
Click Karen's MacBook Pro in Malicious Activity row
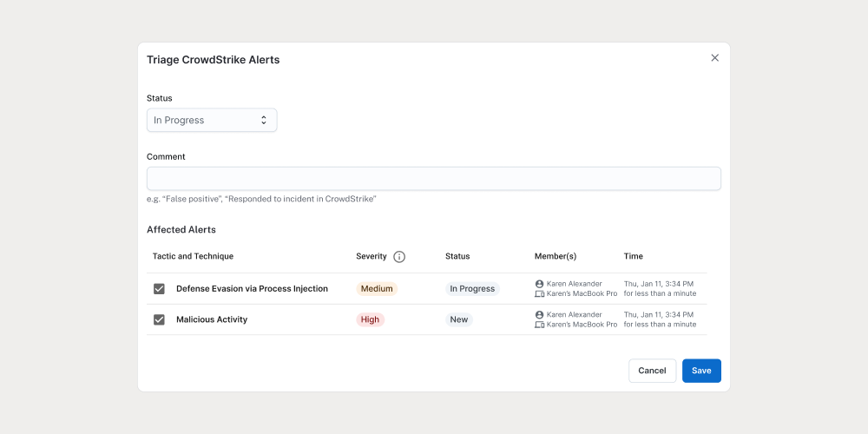pos(582,325)
